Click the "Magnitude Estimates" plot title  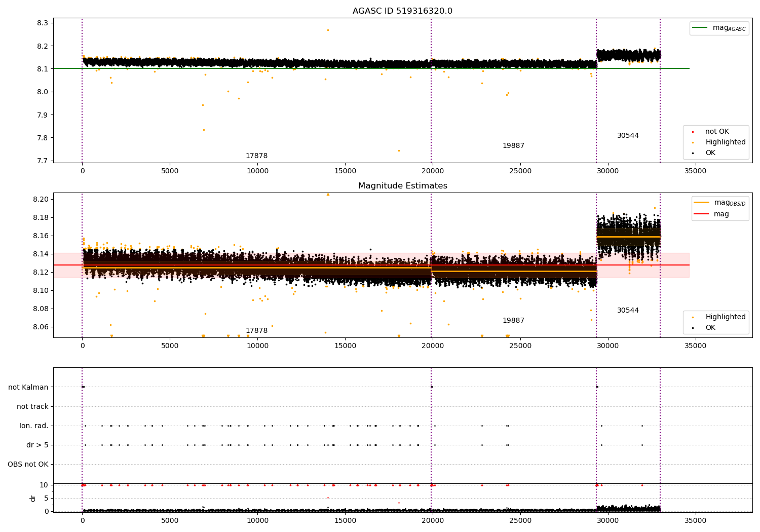(402, 186)
